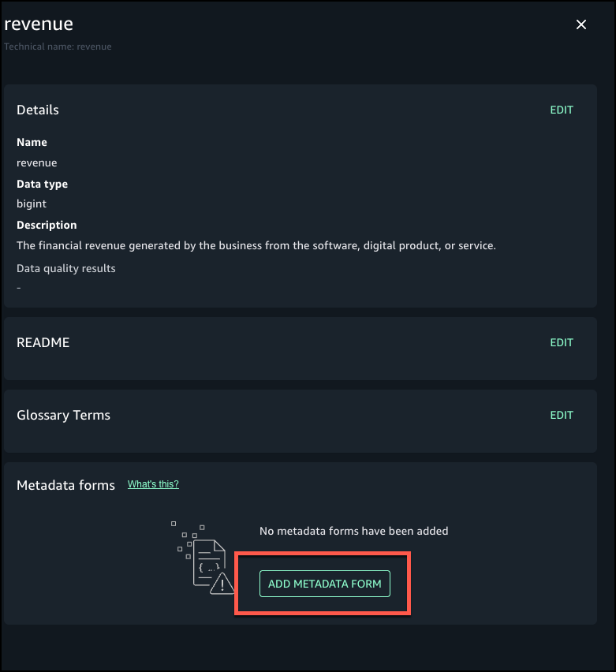Close the revenue details panel
616x672 pixels.
(x=581, y=24)
